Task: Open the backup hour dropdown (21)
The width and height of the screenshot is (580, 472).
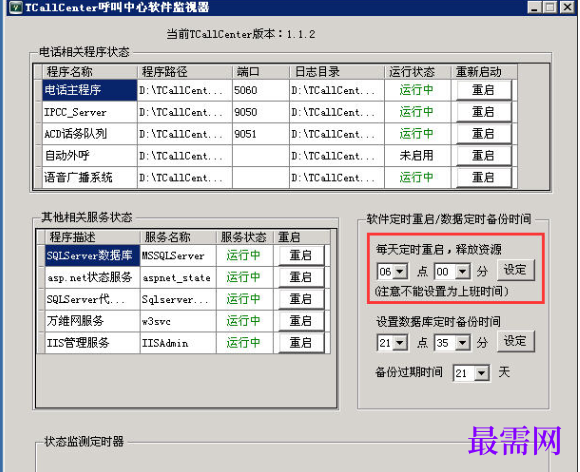Action: [400, 343]
